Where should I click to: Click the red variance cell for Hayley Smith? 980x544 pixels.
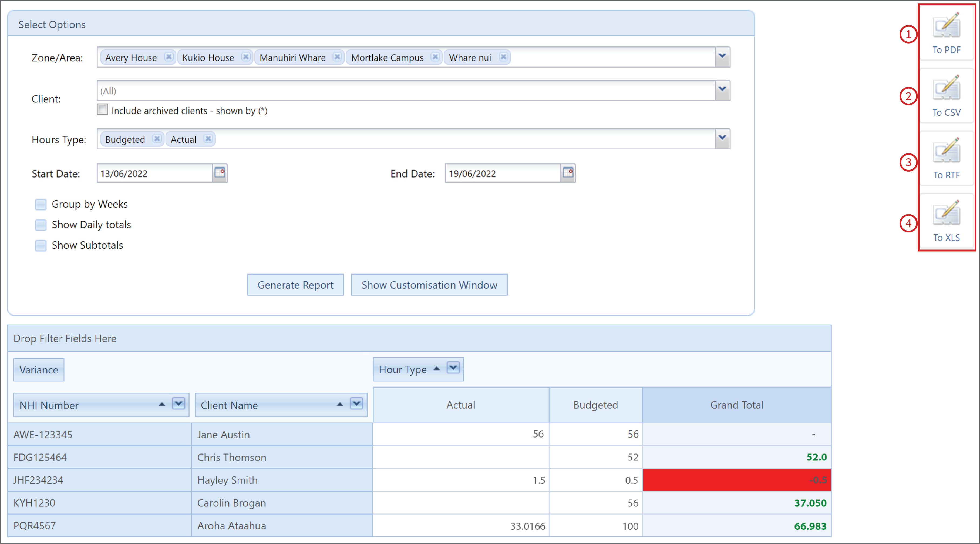coord(737,480)
